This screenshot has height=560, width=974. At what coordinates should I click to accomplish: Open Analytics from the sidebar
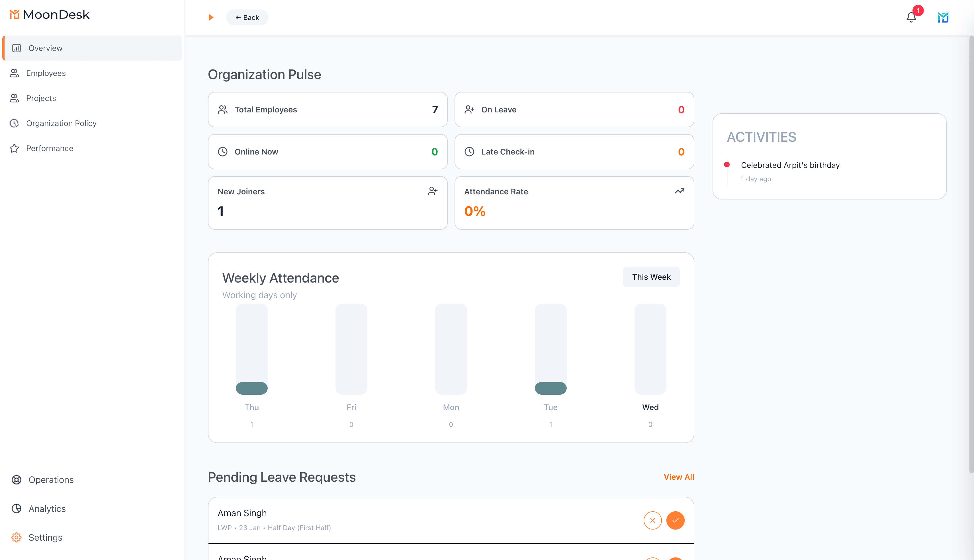coord(92,508)
